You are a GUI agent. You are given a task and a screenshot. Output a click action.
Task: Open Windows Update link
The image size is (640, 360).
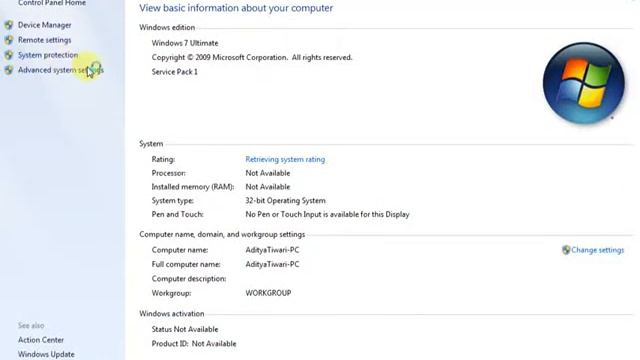point(46,354)
